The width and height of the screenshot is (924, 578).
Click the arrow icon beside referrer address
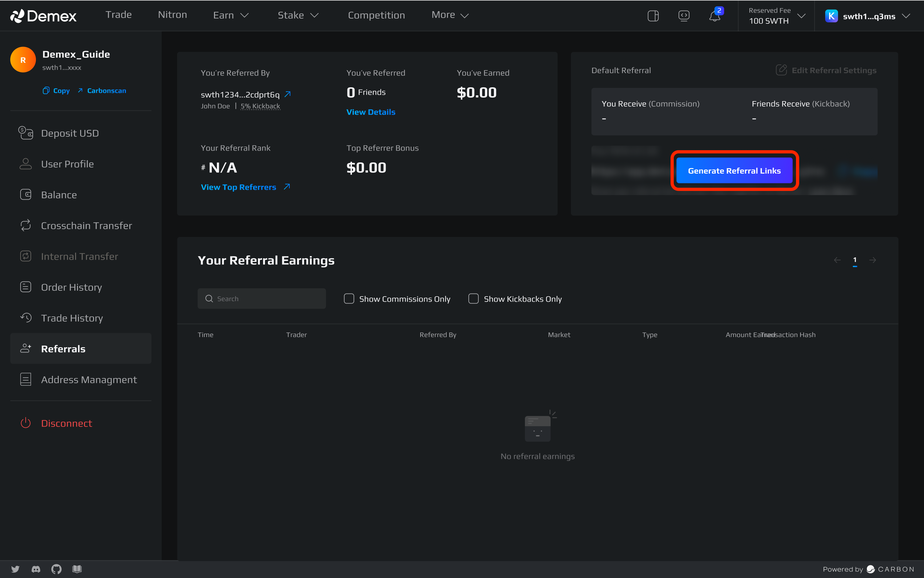pos(288,94)
